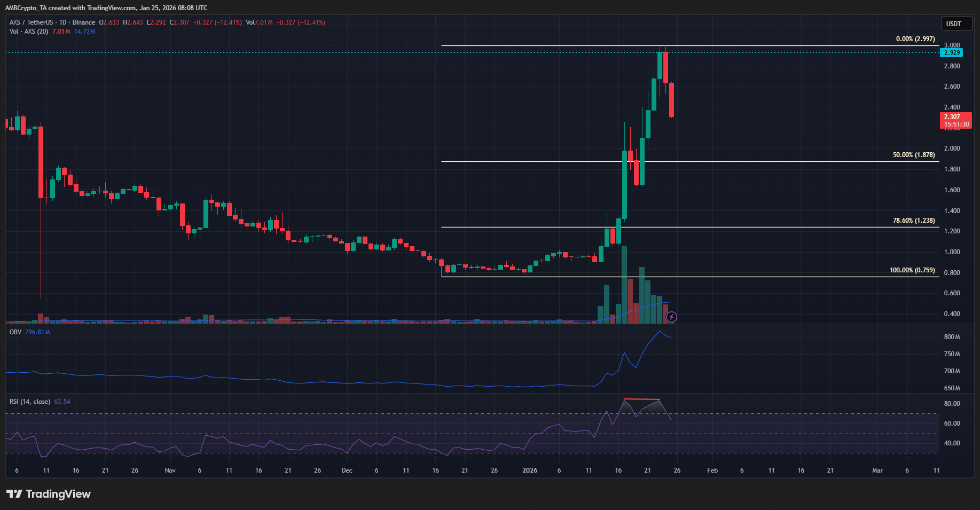Select the RSI (14, close) indicator legend
This screenshot has width=980, height=510.
[29, 401]
